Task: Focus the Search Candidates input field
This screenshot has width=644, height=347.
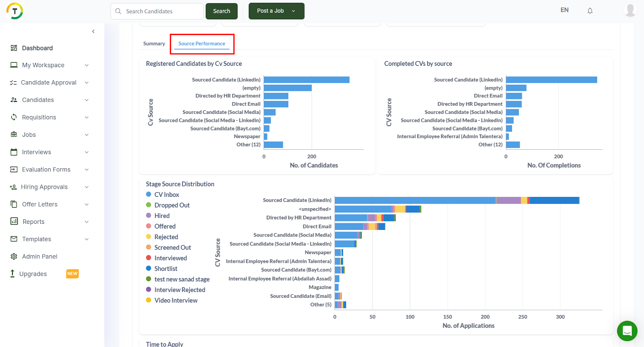Action: [x=161, y=11]
